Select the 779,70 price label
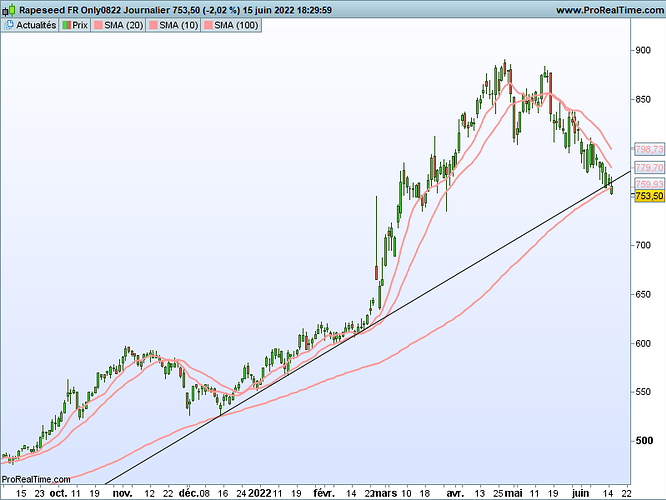 click(x=648, y=167)
